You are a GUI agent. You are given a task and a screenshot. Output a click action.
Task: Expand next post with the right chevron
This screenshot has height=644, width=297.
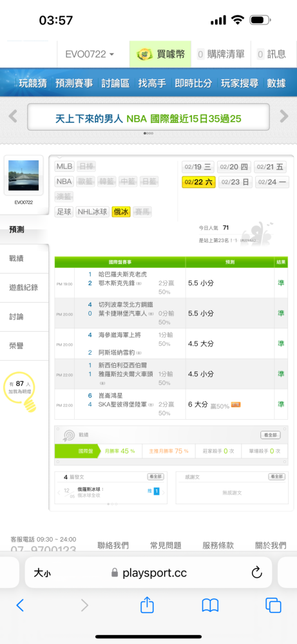coord(164,491)
